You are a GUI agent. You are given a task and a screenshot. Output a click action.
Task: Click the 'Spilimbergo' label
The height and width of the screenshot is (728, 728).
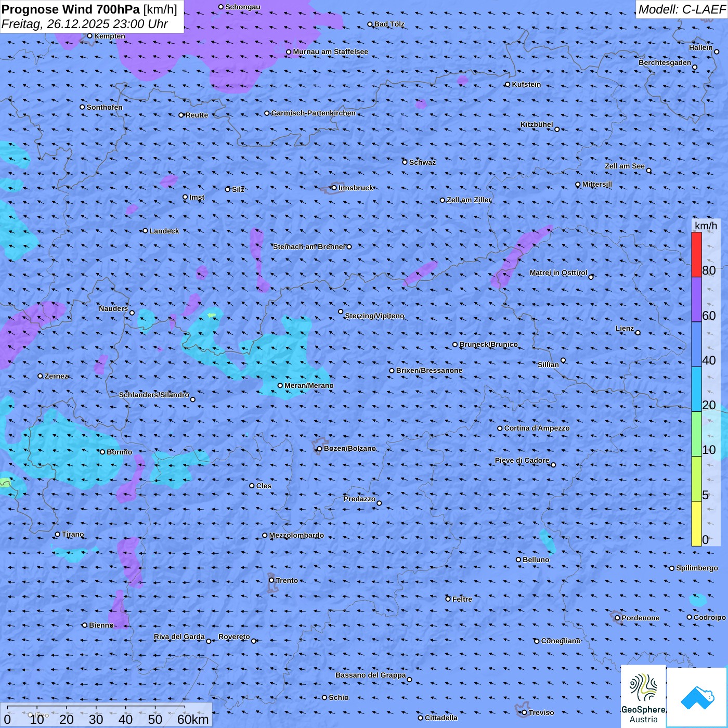click(x=697, y=568)
